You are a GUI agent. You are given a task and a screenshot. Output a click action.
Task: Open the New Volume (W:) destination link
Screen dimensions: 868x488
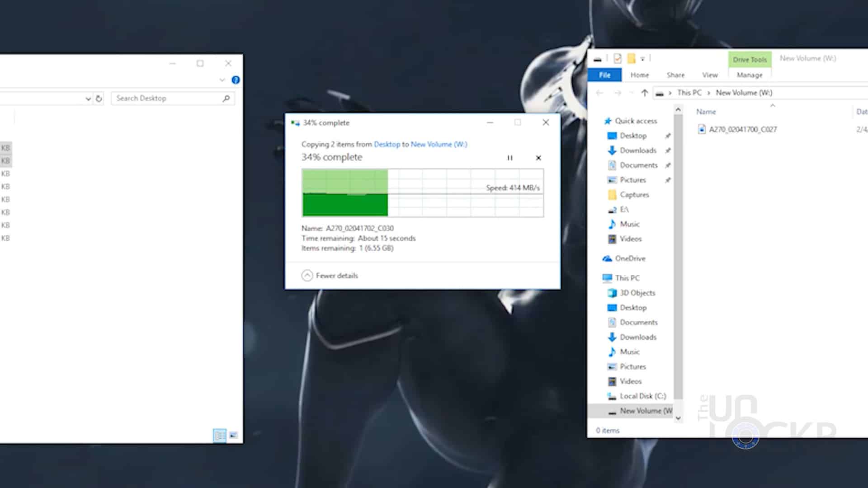(439, 144)
